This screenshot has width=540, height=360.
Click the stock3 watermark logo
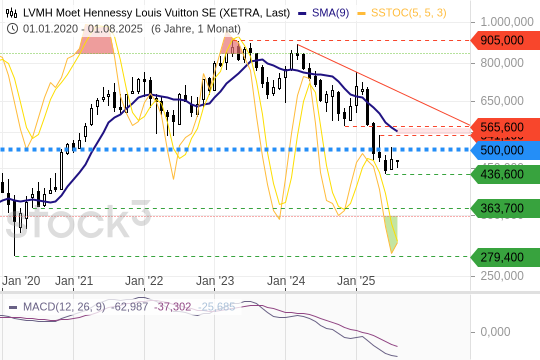(x=79, y=220)
